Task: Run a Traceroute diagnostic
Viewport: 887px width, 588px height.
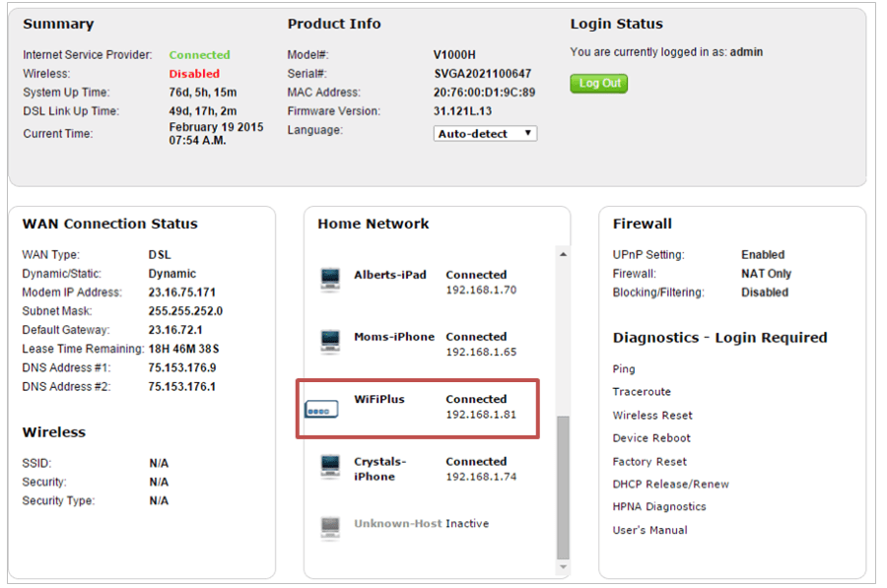Action: click(642, 392)
